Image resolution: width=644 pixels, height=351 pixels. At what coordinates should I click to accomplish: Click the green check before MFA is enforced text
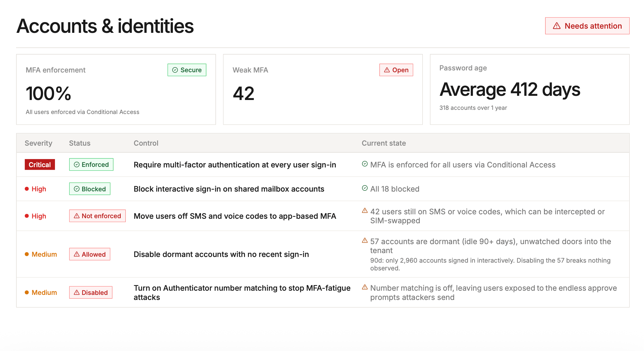[365, 164]
